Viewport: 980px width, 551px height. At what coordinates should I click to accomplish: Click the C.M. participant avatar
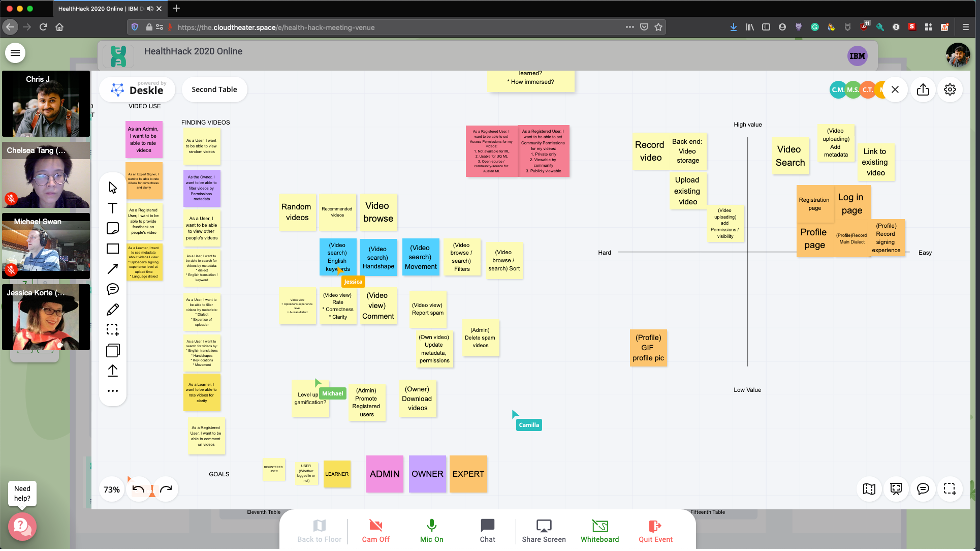[838, 90]
